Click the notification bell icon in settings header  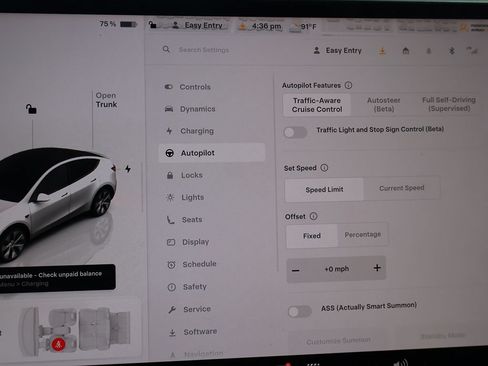pyautogui.click(x=429, y=51)
